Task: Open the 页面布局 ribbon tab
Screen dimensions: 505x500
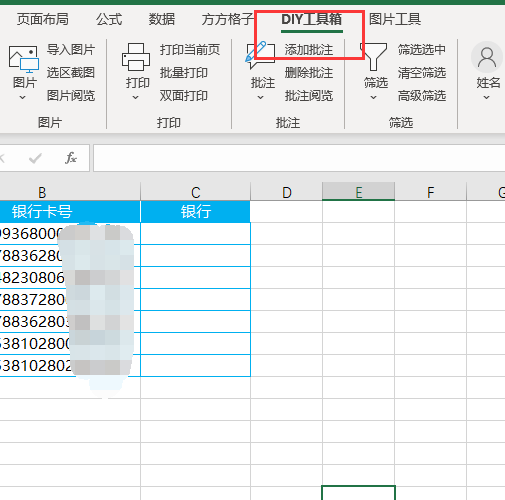Action: [43, 19]
